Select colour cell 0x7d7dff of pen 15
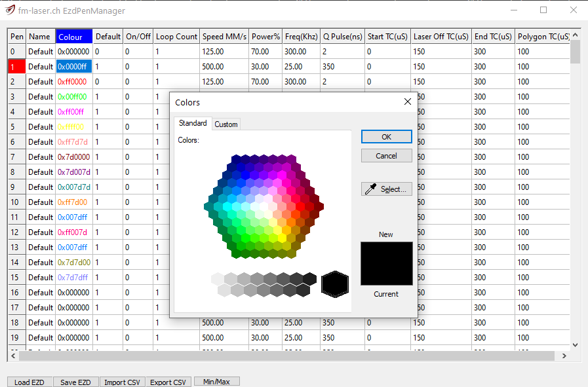Screen dimensions: 588x387 coord(74,277)
